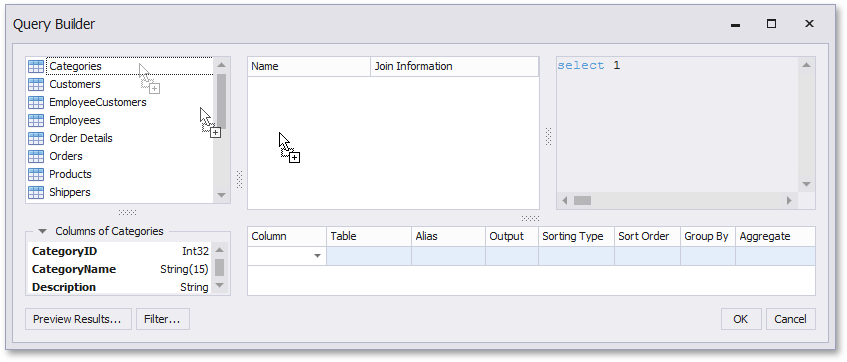Select the Order Details table name
This screenshot has width=847, height=362.
[x=81, y=138]
